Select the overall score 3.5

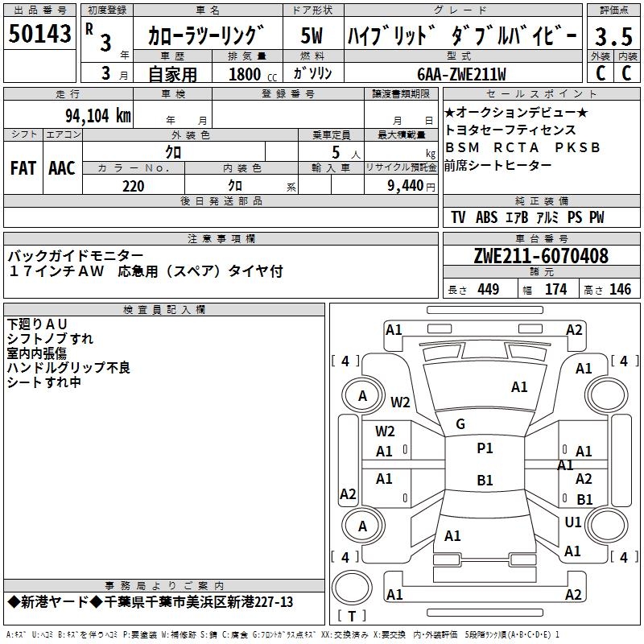pyautogui.click(x=613, y=36)
